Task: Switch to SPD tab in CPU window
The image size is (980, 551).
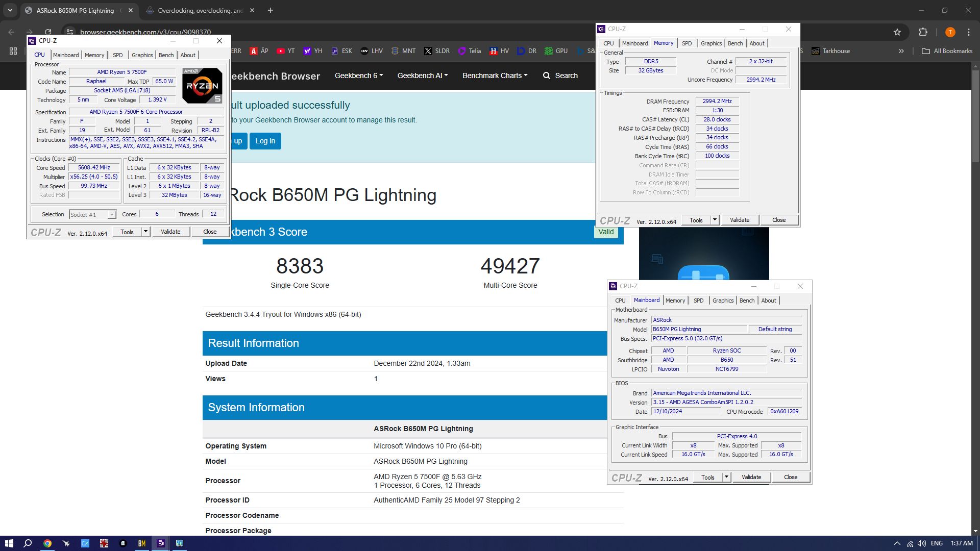Action: tap(117, 55)
